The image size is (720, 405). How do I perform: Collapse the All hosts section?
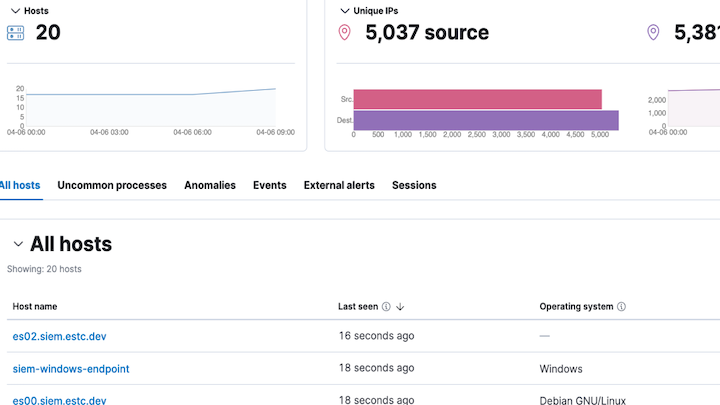tap(17, 244)
